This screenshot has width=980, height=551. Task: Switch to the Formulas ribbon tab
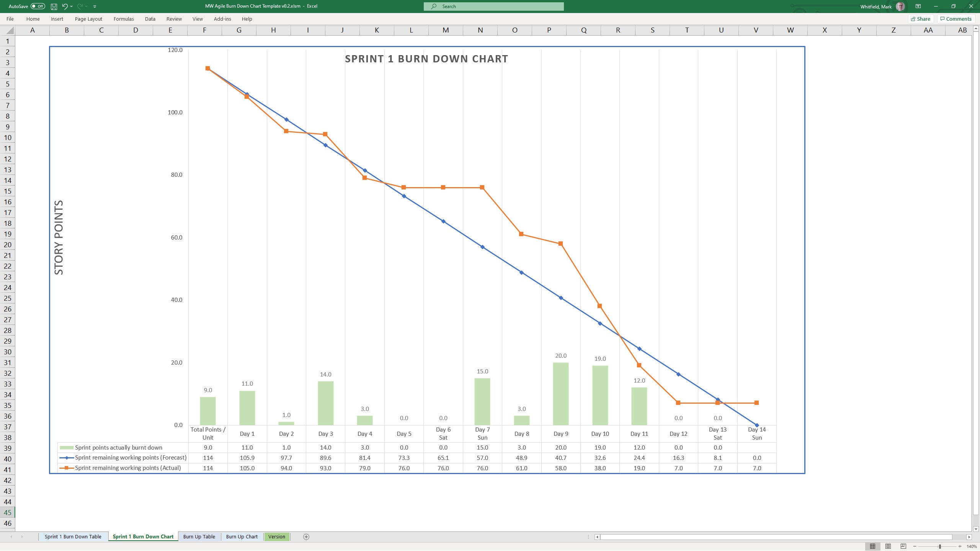[124, 19]
